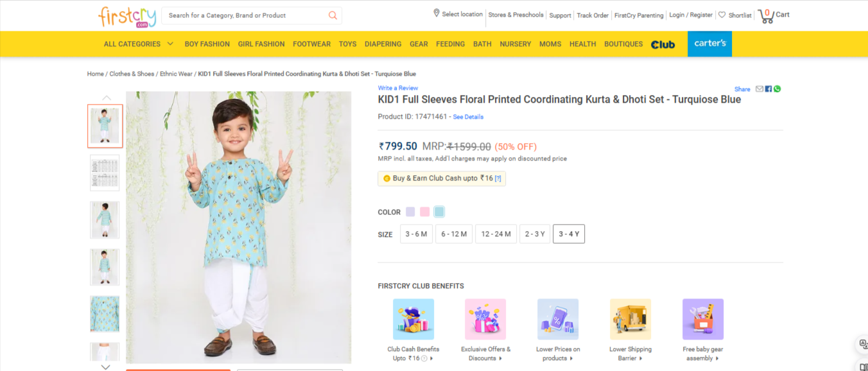Click the translate icon at right edge

point(864,345)
